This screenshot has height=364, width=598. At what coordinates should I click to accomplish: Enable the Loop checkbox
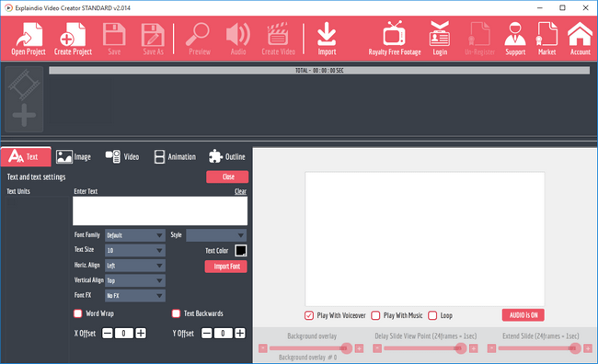coord(432,315)
